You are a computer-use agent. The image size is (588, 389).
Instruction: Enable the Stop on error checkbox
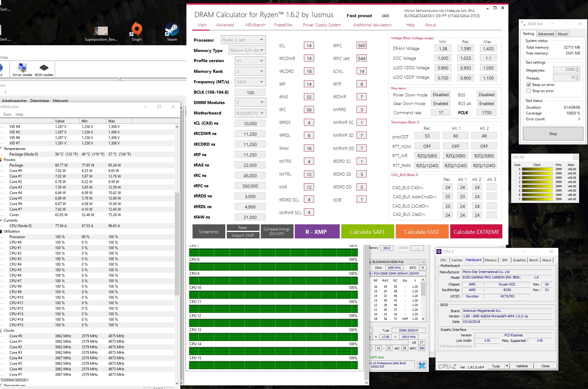click(x=529, y=91)
